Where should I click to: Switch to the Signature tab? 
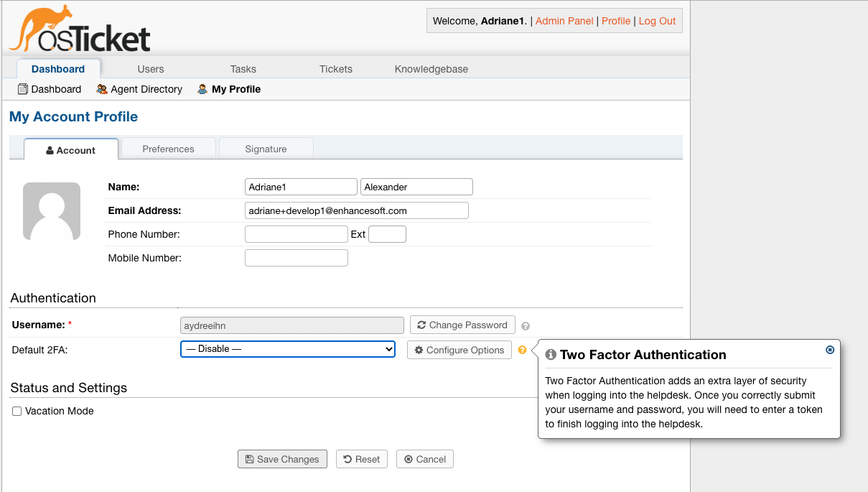(x=266, y=149)
